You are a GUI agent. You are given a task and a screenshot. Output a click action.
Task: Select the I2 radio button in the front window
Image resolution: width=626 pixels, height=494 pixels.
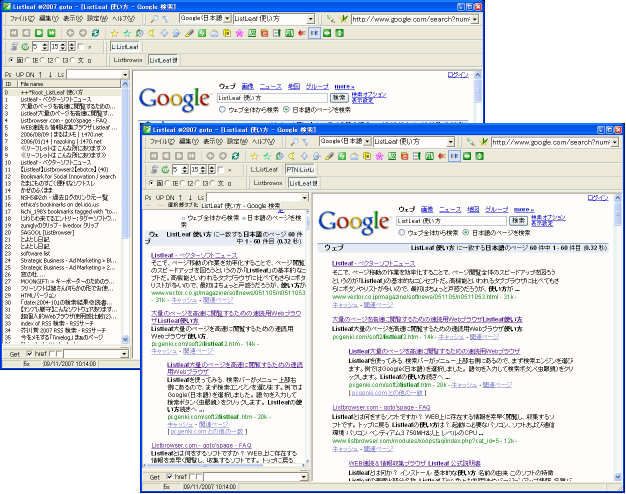point(182,183)
